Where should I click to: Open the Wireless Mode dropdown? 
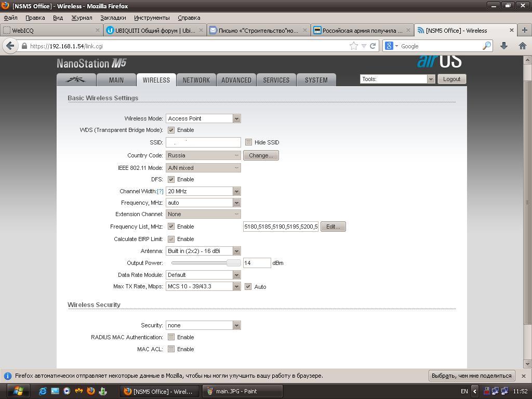[203, 118]
